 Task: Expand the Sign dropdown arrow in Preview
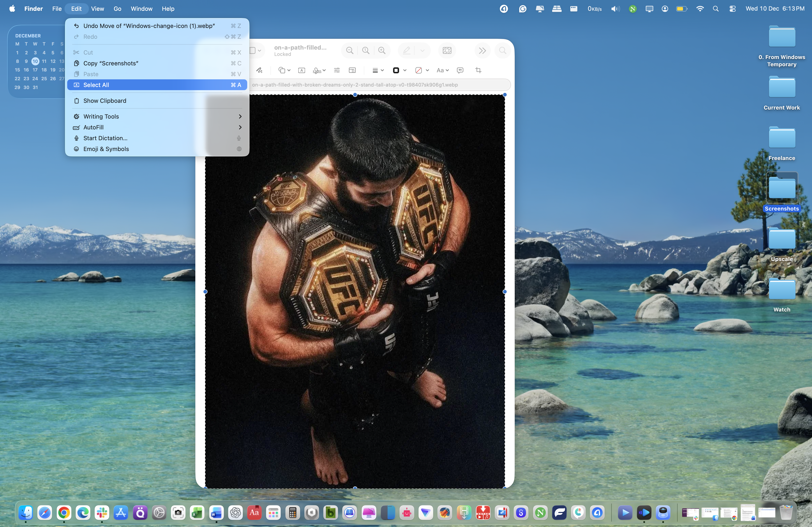324,70
